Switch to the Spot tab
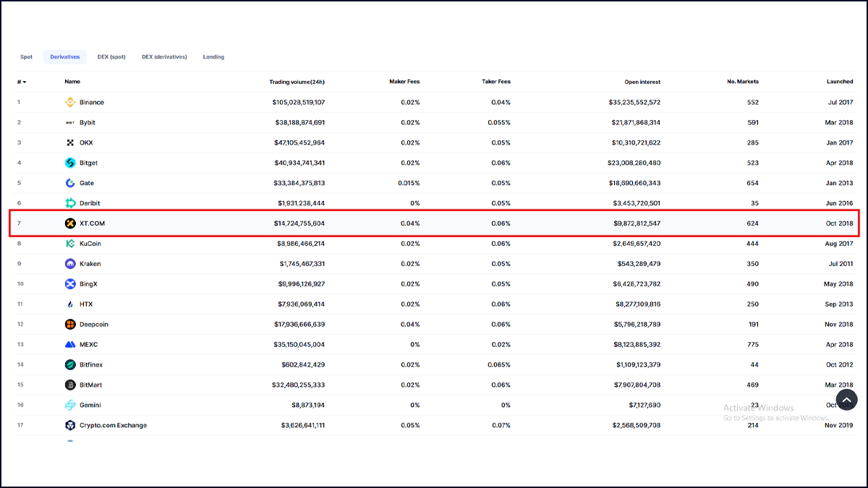Viewport: 868px width, 488px height. pos(26,57)
